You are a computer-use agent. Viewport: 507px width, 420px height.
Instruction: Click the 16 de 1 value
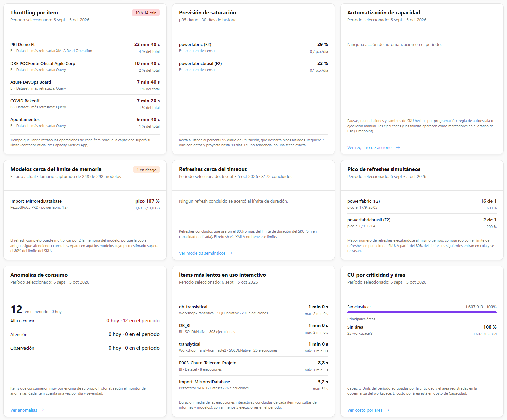[x=489, y=201]
